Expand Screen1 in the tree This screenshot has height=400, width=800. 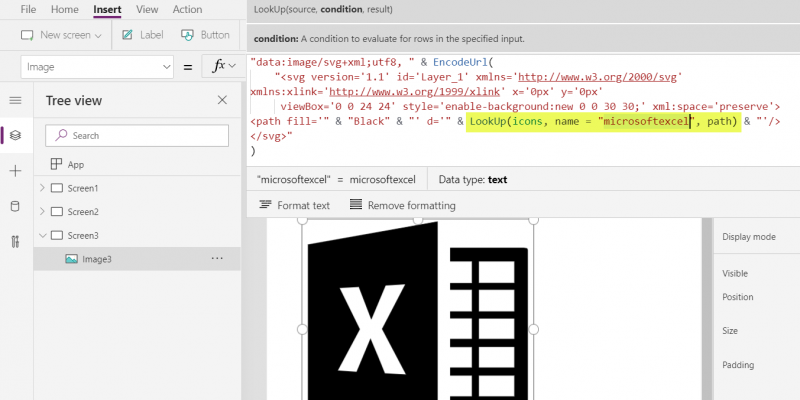(x=42, y=188)
